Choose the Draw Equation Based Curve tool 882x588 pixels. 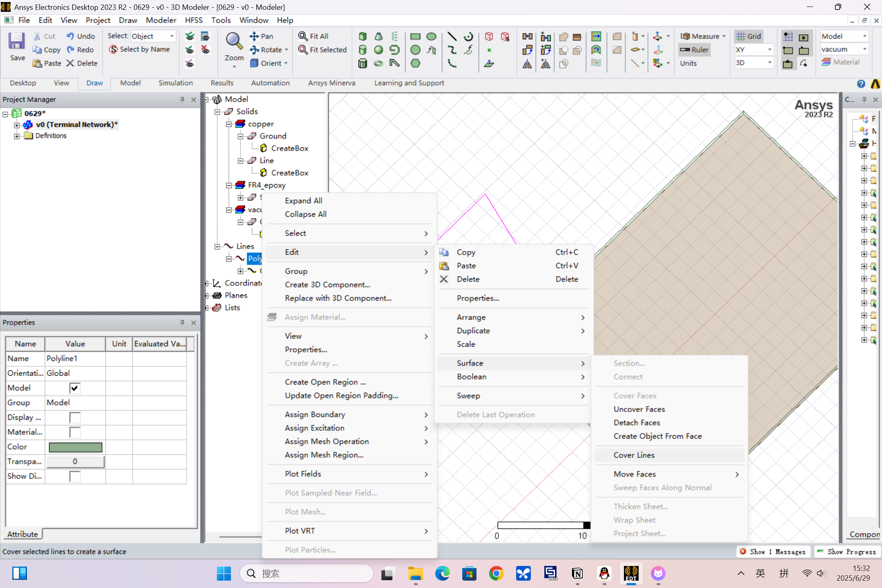pyautogui.click(x=468, y=50)
